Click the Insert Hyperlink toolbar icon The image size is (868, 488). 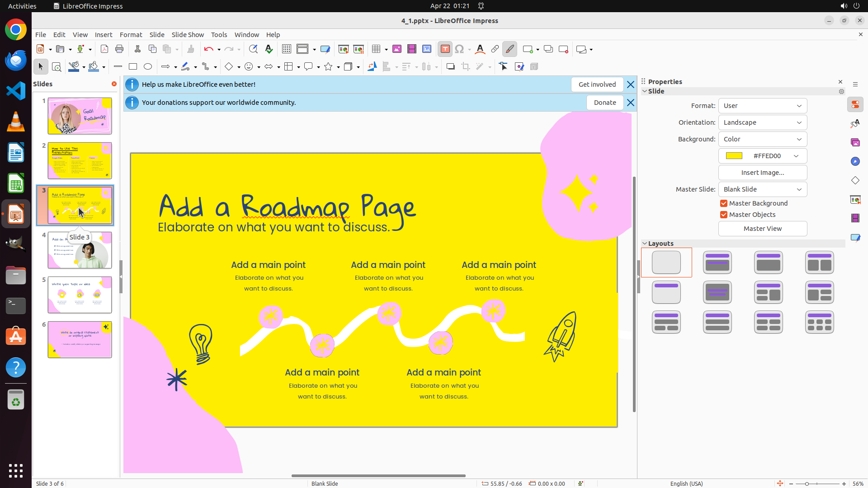tap(495, 49)
